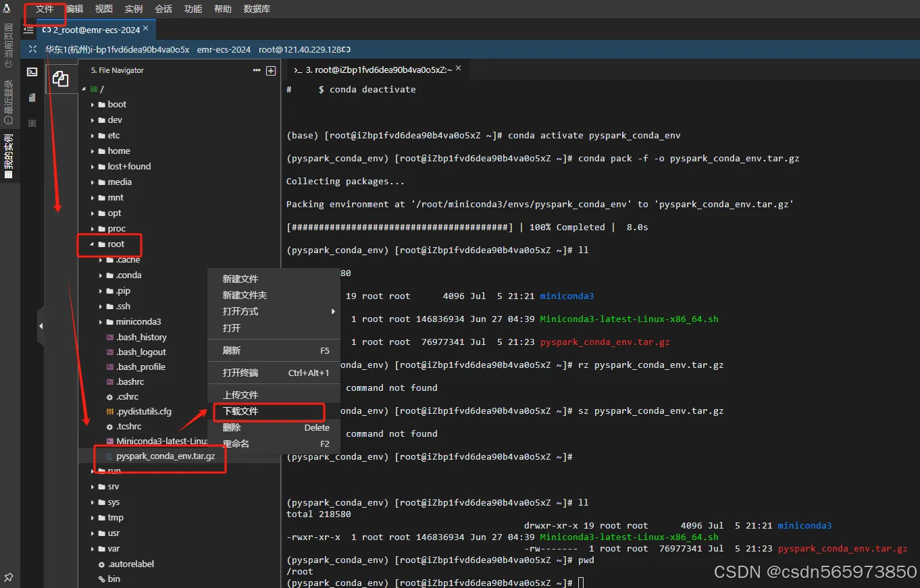Click the link icon beside bin

pyautogui.click(x=102, y=579)
